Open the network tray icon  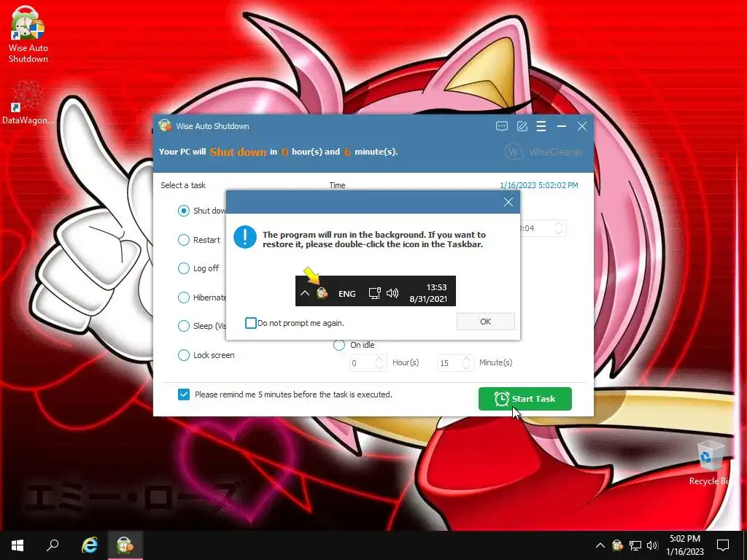tap(635, 545)
